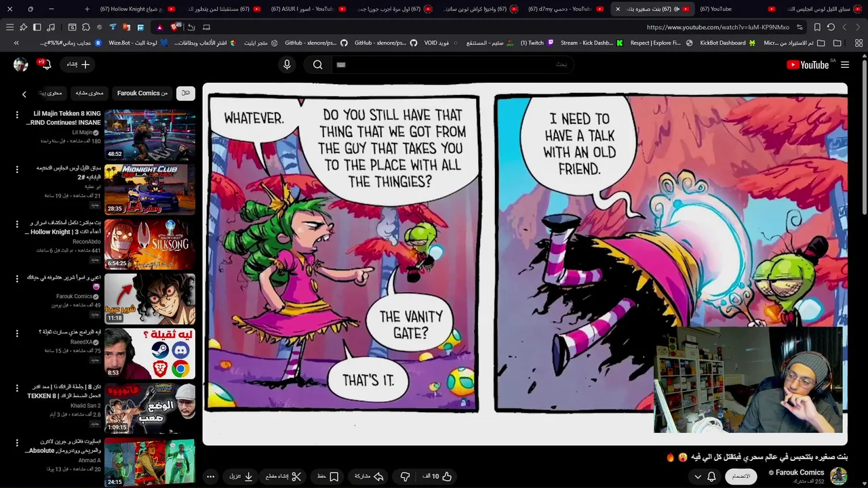Switch to the d7my YouTube tab
The height and width of the screenshot is (488, 868).
(565, 9)
